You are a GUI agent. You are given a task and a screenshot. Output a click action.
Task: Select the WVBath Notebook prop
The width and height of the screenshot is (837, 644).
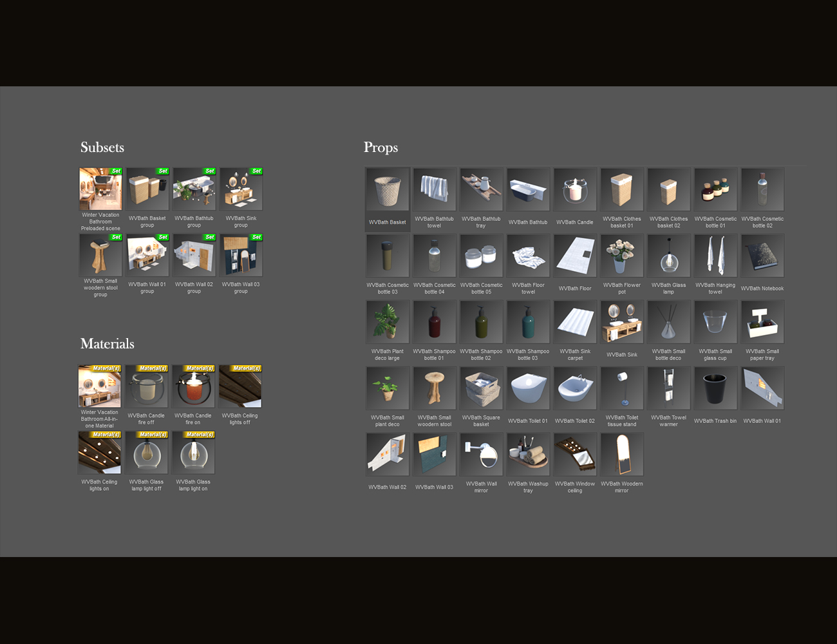(x=763, y=256)
